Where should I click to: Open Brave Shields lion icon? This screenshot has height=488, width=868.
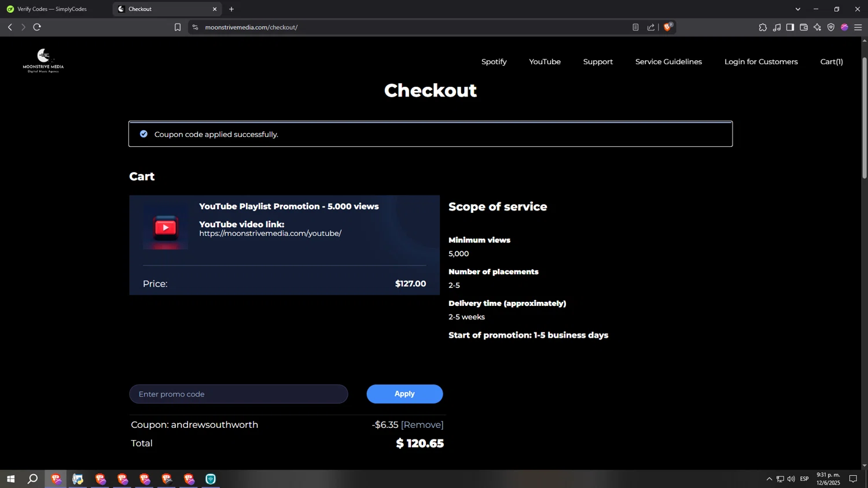point(668,27)
